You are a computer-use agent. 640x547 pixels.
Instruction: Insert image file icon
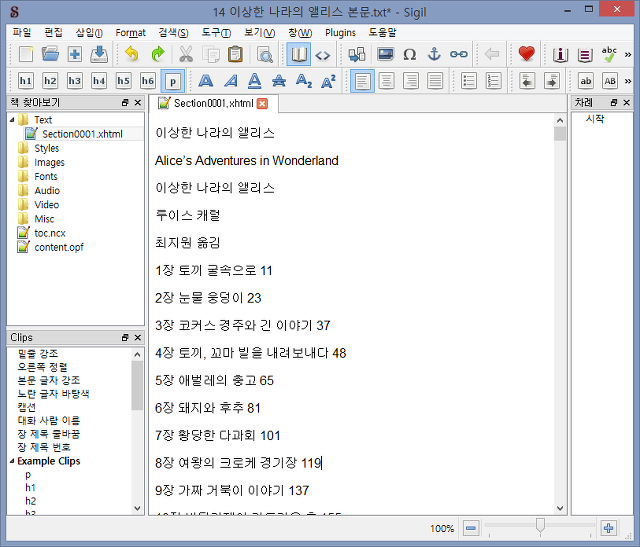(385, 54)
